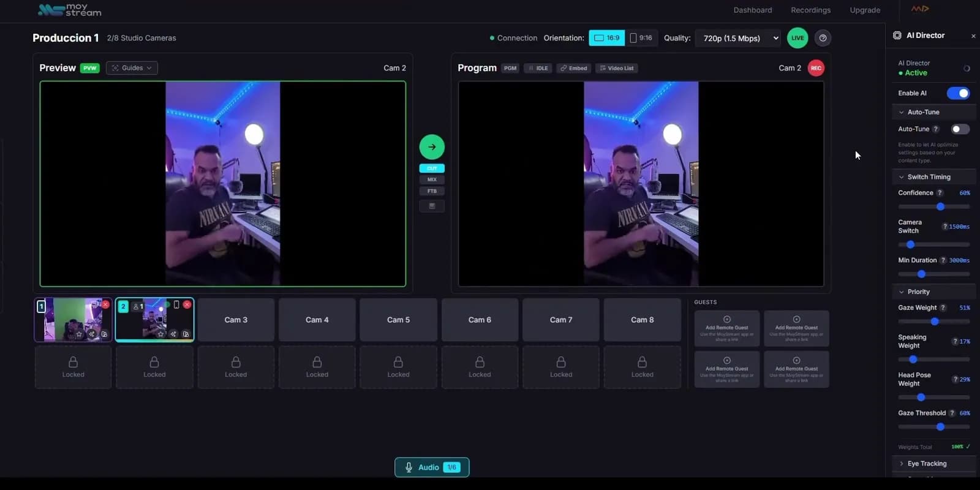980x490 pixels.
Task: Click Confidence help question mark
Action: pos(940,193)
